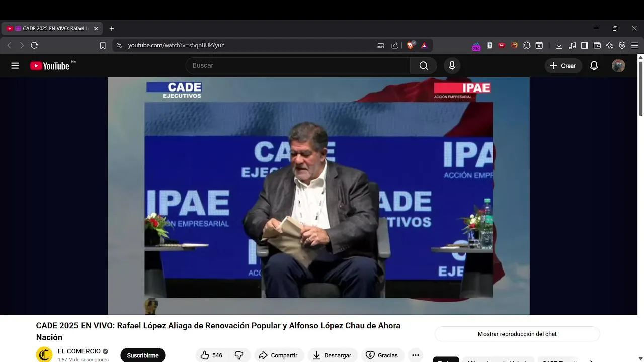This screenshot has width=644, height=362.
Task: Click the Compartir share button
Action: click(x=278, y=355)
